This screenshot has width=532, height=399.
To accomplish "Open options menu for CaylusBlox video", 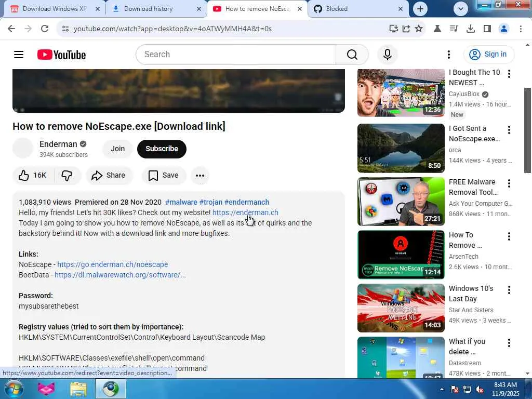I will pos(509,74).
